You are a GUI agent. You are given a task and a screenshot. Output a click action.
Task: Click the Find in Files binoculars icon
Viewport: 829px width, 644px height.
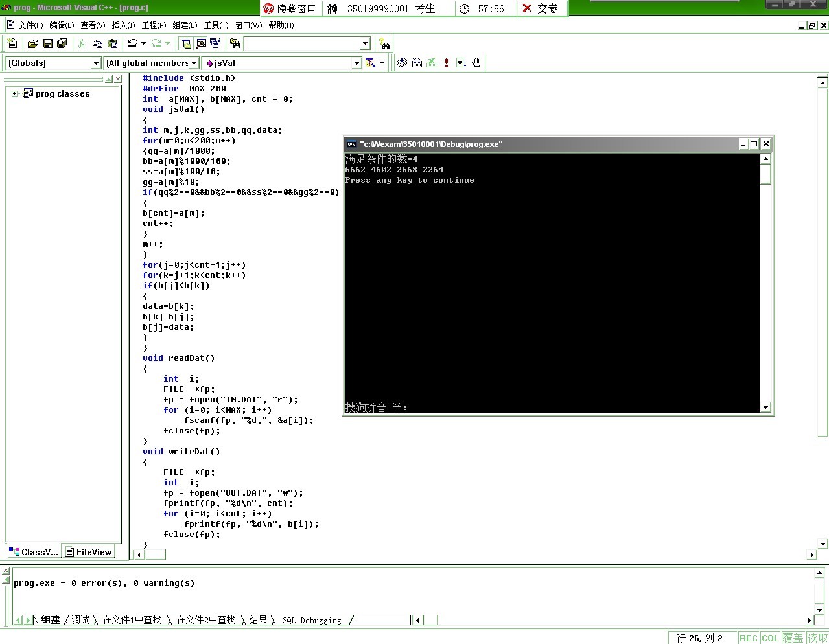(x=235, y=43)
